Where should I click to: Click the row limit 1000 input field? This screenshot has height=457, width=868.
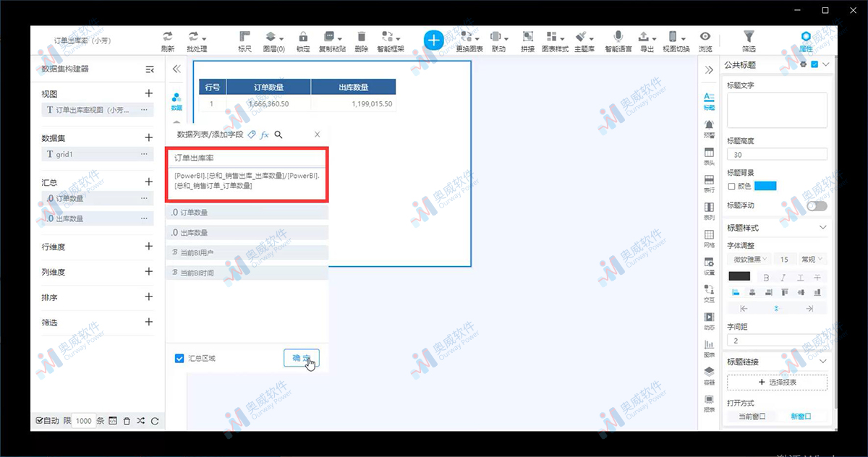[84, 421]
